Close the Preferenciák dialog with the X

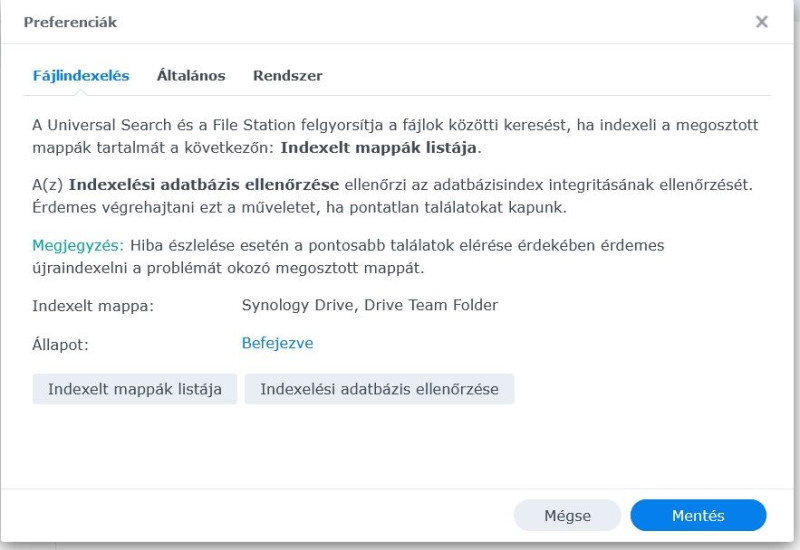(x=761, y=22)
